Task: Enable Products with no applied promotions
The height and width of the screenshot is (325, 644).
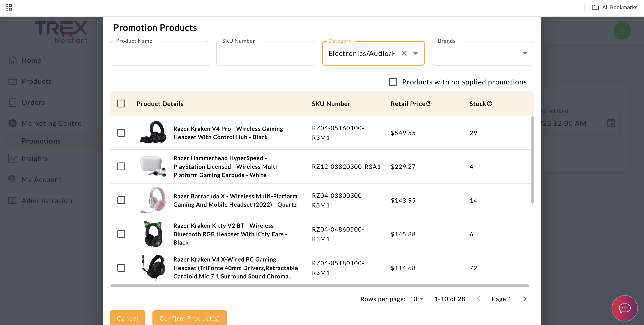Action: coord(393,82)
